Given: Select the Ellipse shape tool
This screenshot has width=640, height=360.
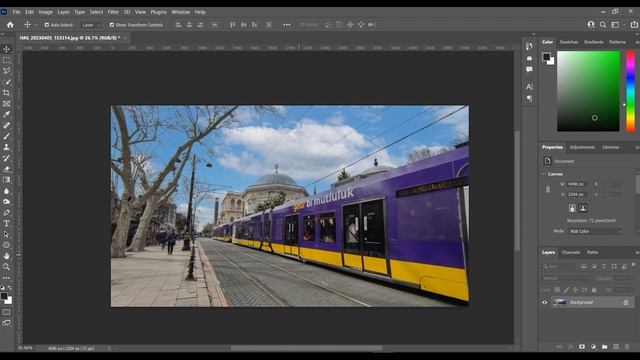Looking at the screenshot, I should coord(7,245).
